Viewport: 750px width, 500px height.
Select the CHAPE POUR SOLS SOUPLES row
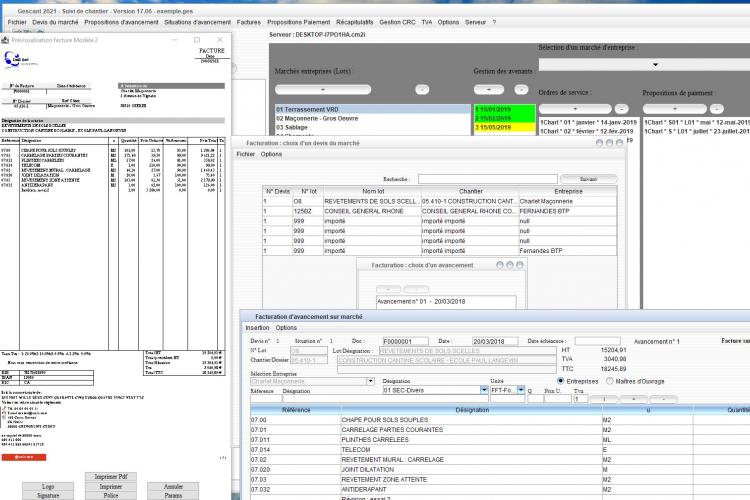(x=500, y=420)
